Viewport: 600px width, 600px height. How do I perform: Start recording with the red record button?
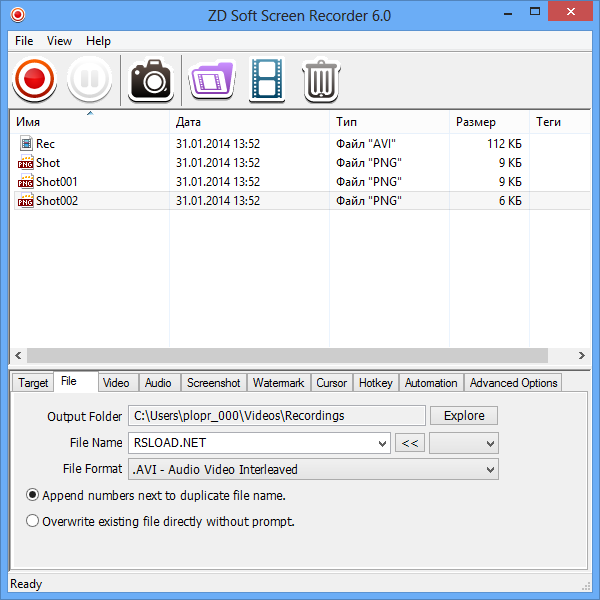(x=34, y=80)
